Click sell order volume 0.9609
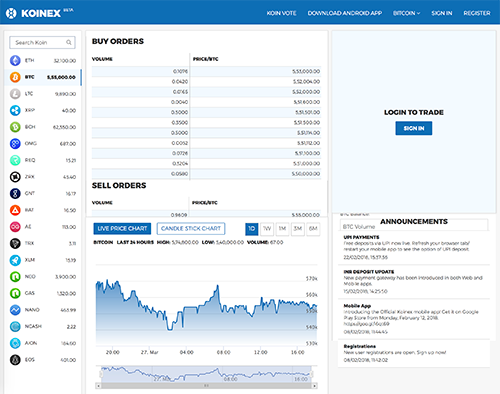500x394 pixels. [179, 215]
